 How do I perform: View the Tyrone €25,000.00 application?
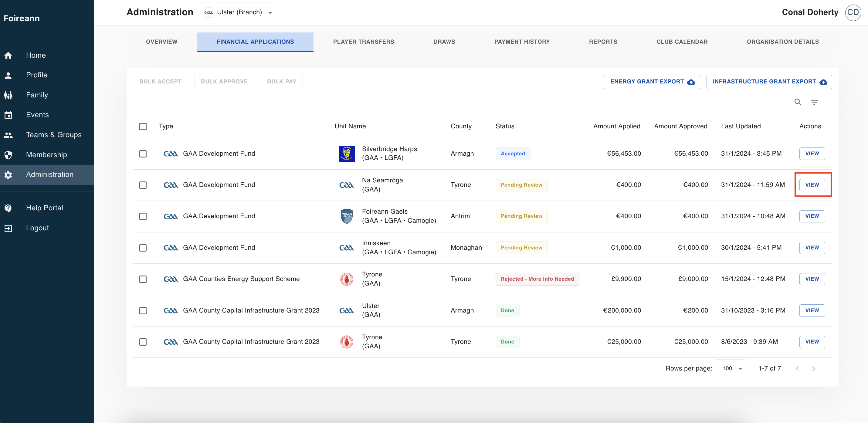click(x=812, y=342)
